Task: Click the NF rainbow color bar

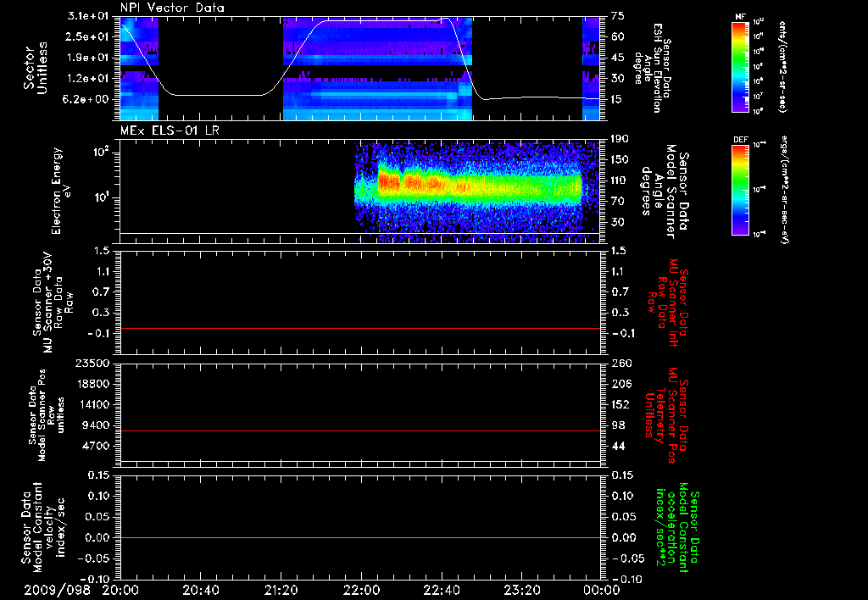Action: (740, 67)
